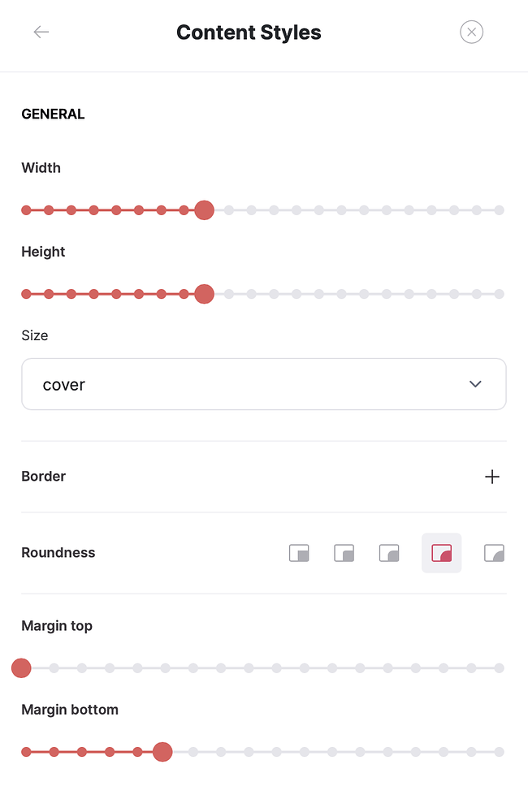
Task: Select the square no-roundness icon
Action: [299, 553]
